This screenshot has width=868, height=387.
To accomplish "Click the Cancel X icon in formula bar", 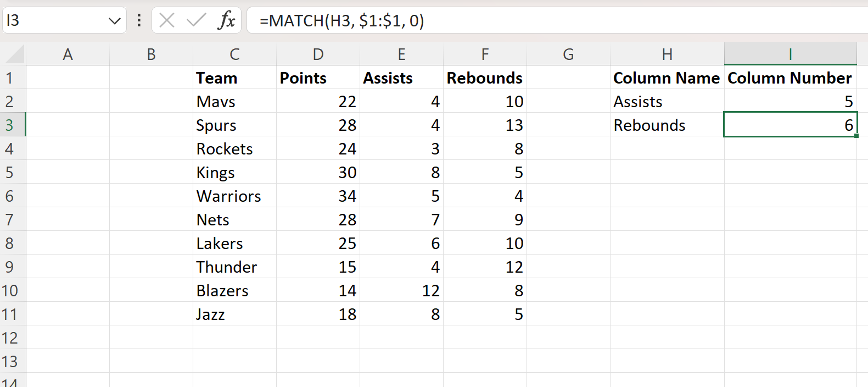I will point(167,21).
